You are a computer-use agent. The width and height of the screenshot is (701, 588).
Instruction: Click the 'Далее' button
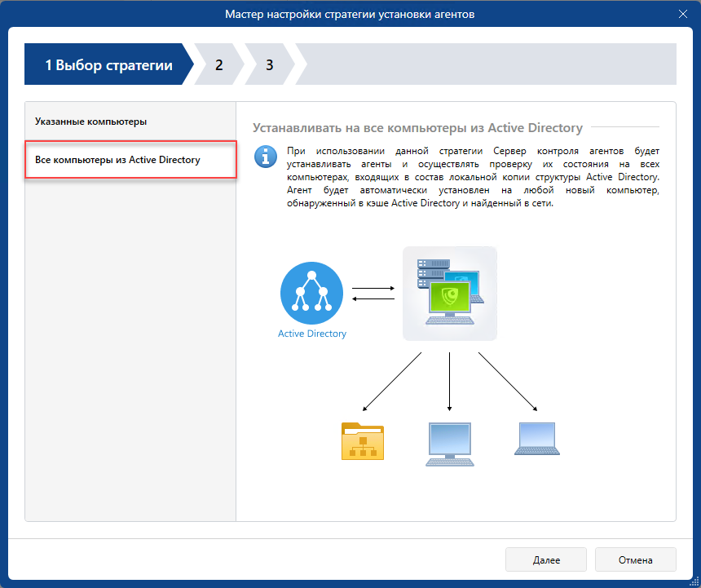tap(546, 559)
